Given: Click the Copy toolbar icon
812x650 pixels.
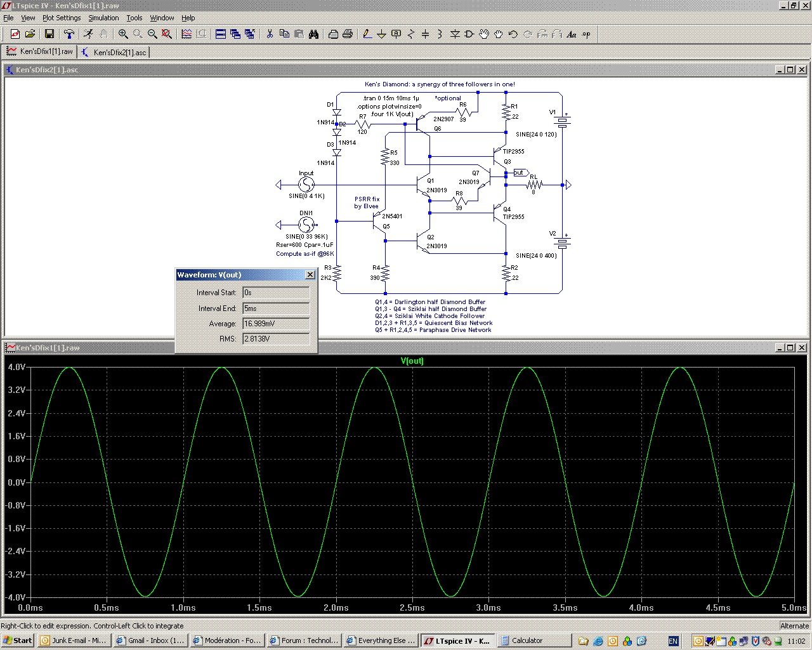Looking at the screenshot, I should (x=284, y=34).
